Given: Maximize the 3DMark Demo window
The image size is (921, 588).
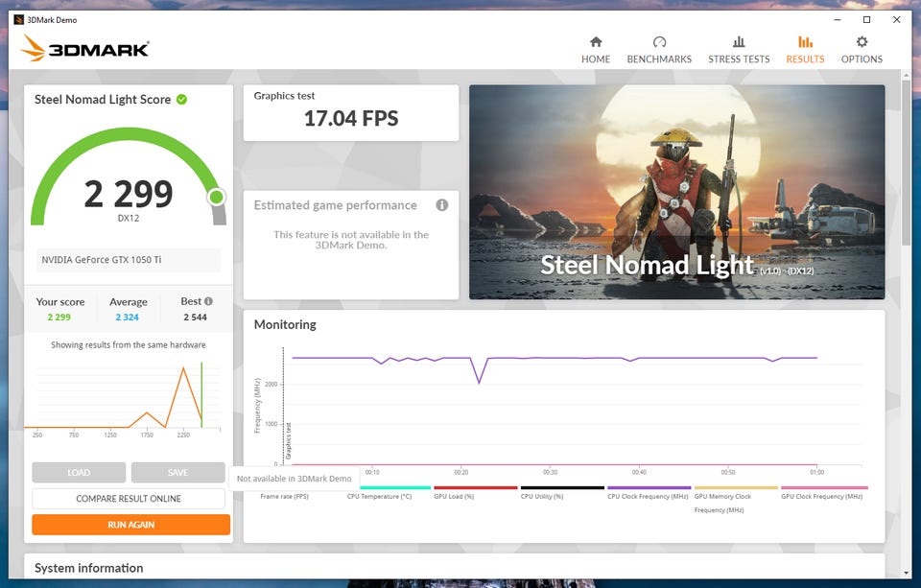Looking at the screenshot, I should (x=866, y=20).
